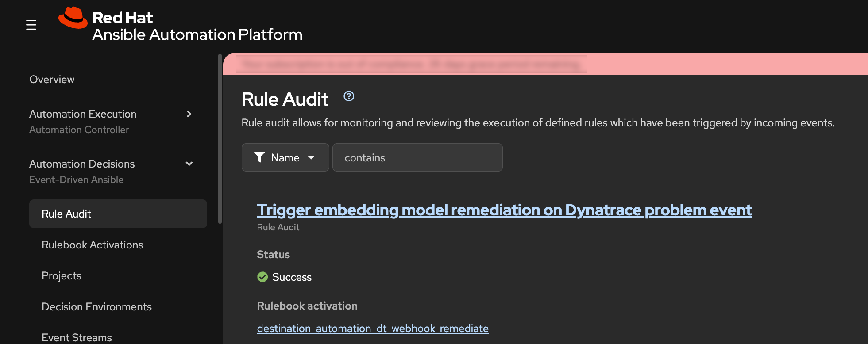
Task: Open destination-automation-dt-webhook-remediate activation link
Action: [x=373, y=329]
